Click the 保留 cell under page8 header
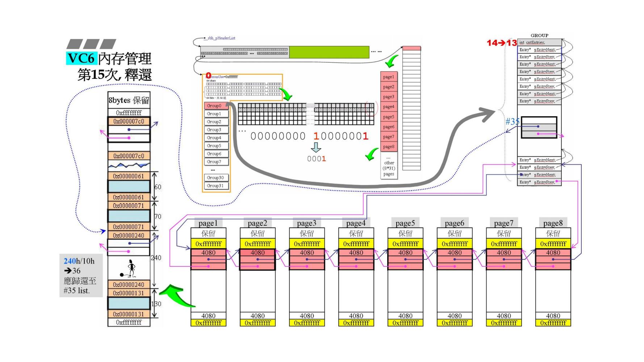Image resolution: width=644 pixels, height=362 pixels. point(553,233)
